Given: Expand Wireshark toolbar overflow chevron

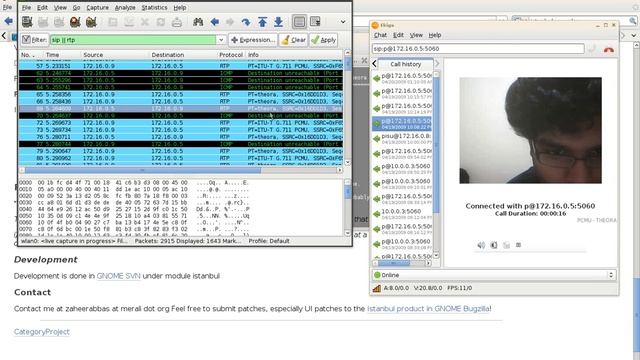Looking at the screenshot, I should click(343, 22).
